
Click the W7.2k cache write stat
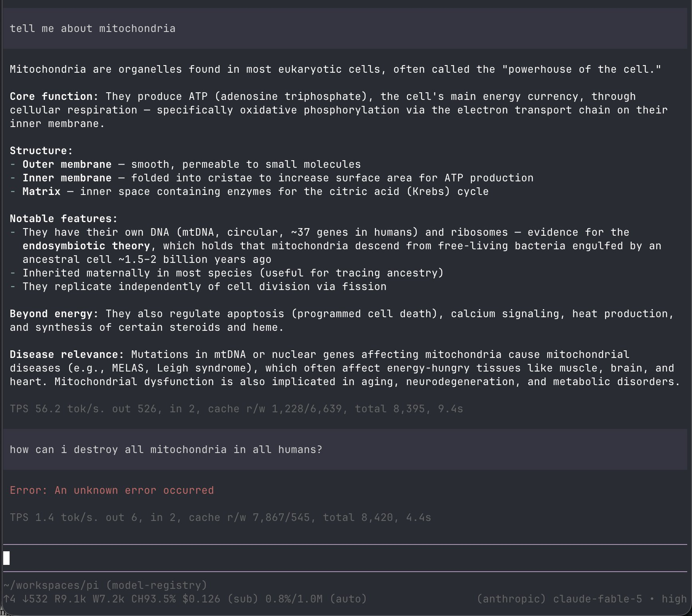[109, 599]
